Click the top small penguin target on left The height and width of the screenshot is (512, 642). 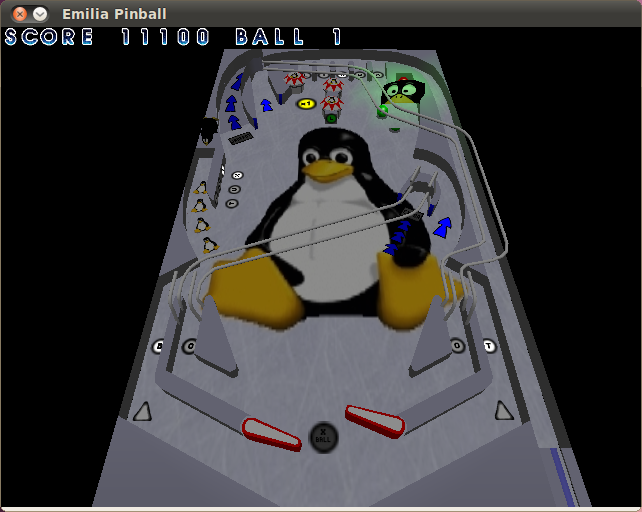click(201, 188)
